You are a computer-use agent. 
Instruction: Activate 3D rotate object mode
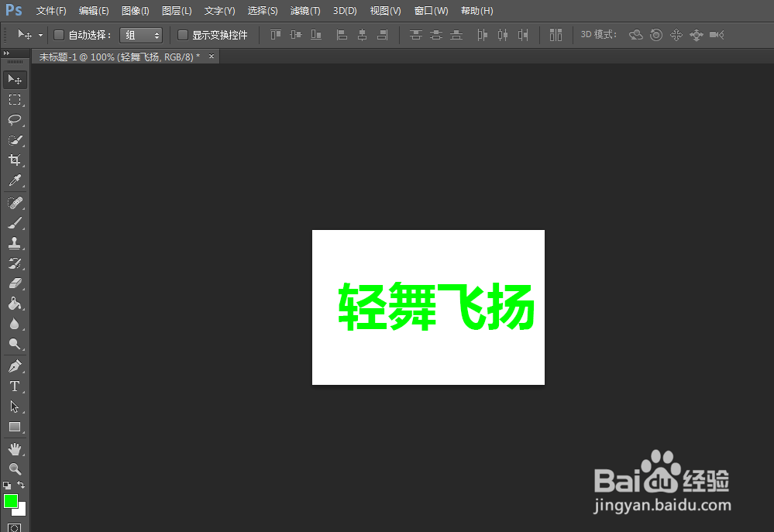tap(636, 35)
